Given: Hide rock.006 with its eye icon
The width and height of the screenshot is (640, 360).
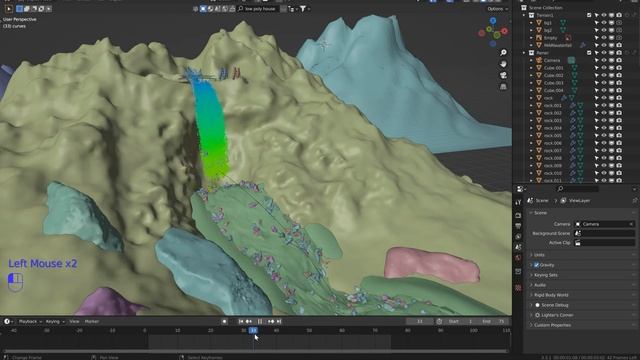Looking at the screenshot, I should click(604, 143).
